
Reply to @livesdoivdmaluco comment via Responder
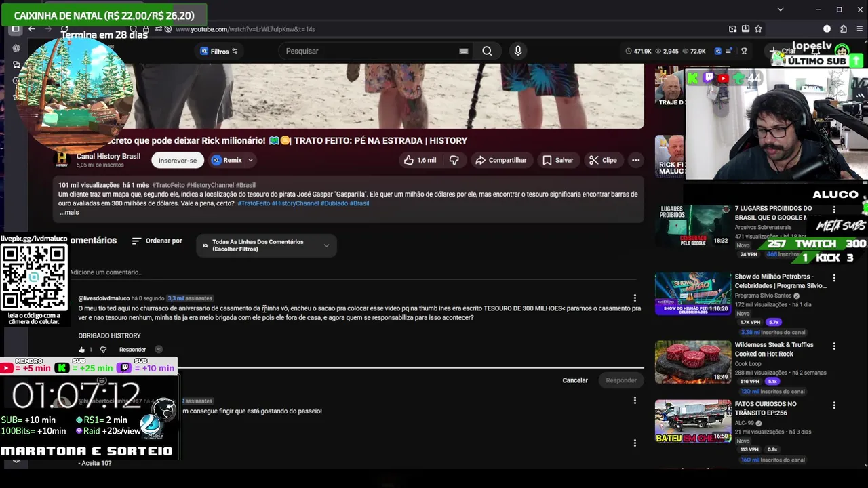point(132,350)
